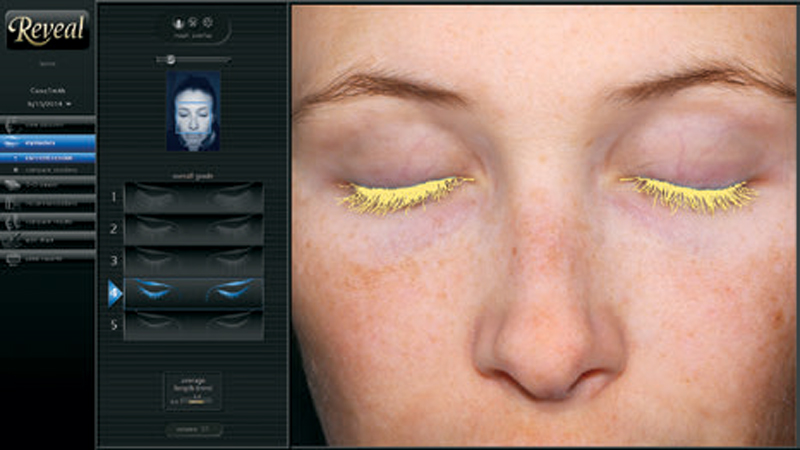The height and width of the screenshot is (450, 800).
Task: Select the first icon in the top toolbar
Action: pyautogui.click(x=179, y=21)
